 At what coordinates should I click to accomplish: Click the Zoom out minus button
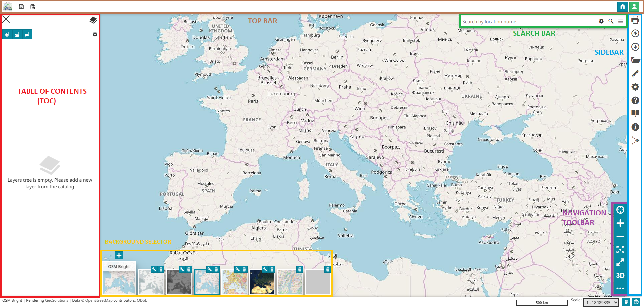coord(620,236)
